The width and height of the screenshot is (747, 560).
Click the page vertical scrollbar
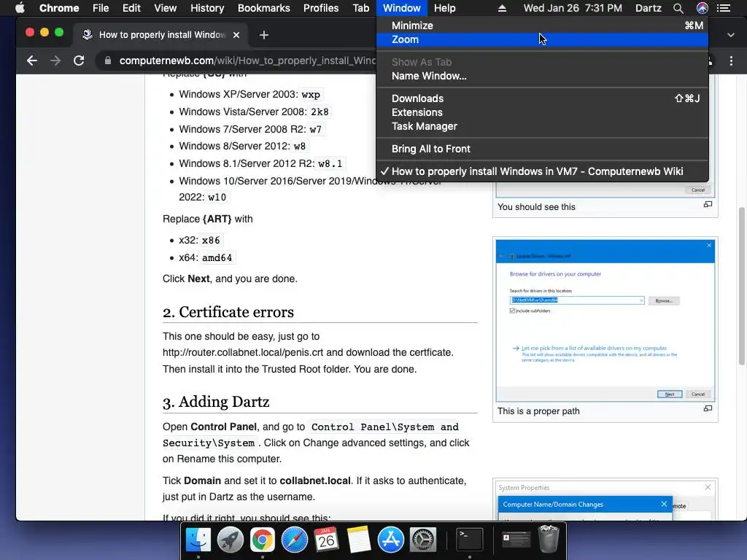[742, 286]
